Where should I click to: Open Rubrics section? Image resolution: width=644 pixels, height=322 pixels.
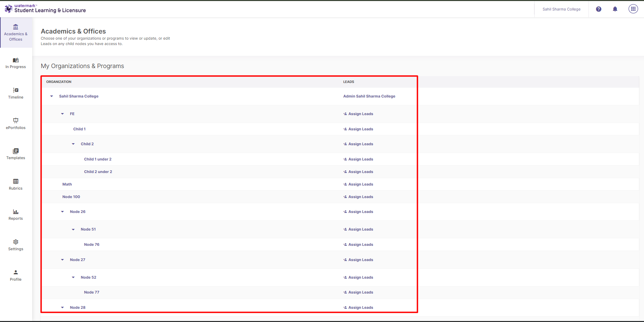(x=16, y=185)
